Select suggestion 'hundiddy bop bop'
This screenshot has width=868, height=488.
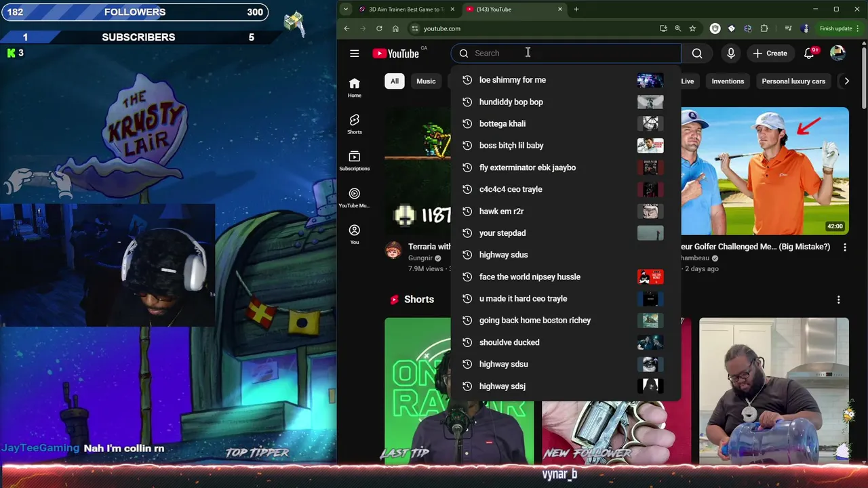(x=565, y=102)
